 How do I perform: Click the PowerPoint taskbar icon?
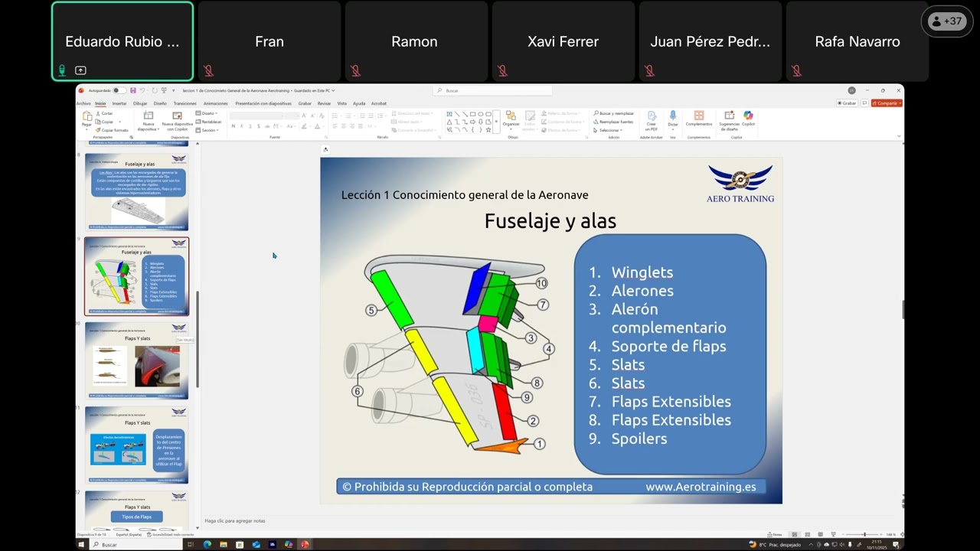click(305, 544)
